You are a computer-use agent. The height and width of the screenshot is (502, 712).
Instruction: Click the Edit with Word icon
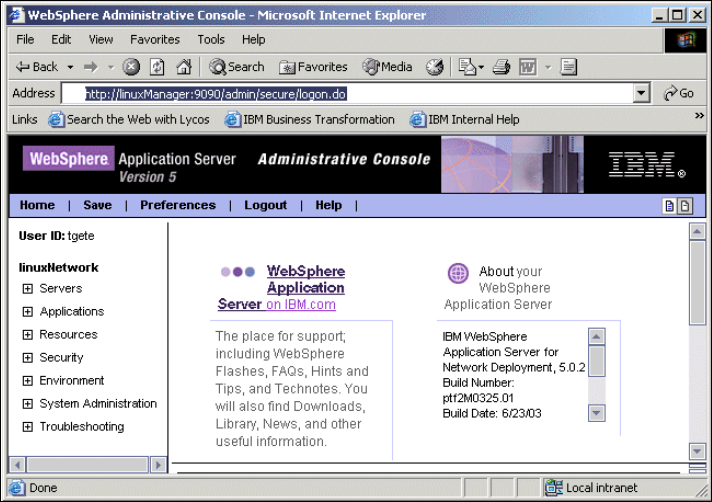point(528,67)
